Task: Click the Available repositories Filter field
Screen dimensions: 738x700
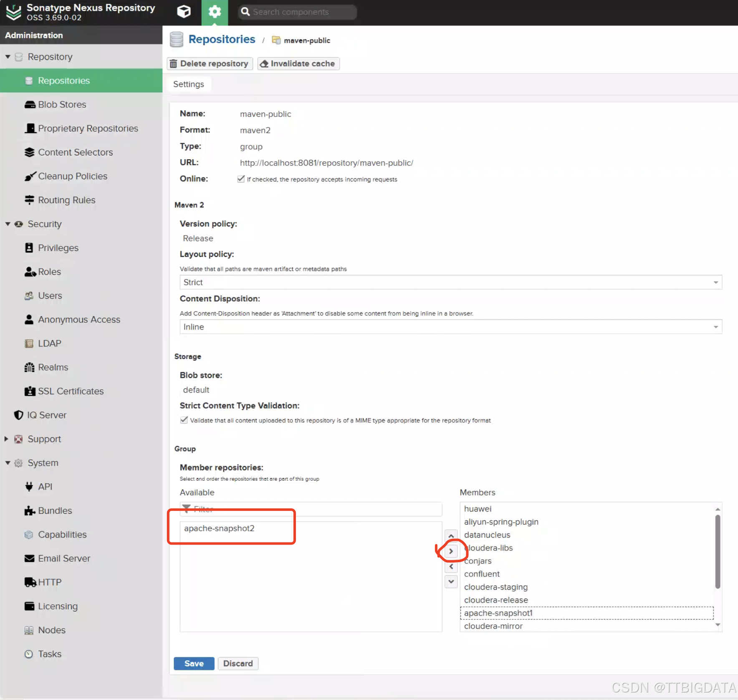Action: pos(311,509)
